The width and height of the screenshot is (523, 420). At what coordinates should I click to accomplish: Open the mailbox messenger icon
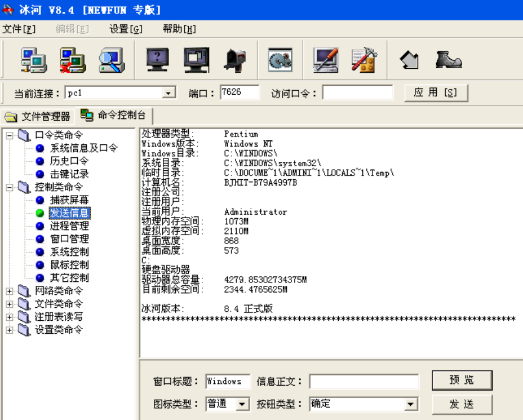pyautogui.click(x=236, y=60)
